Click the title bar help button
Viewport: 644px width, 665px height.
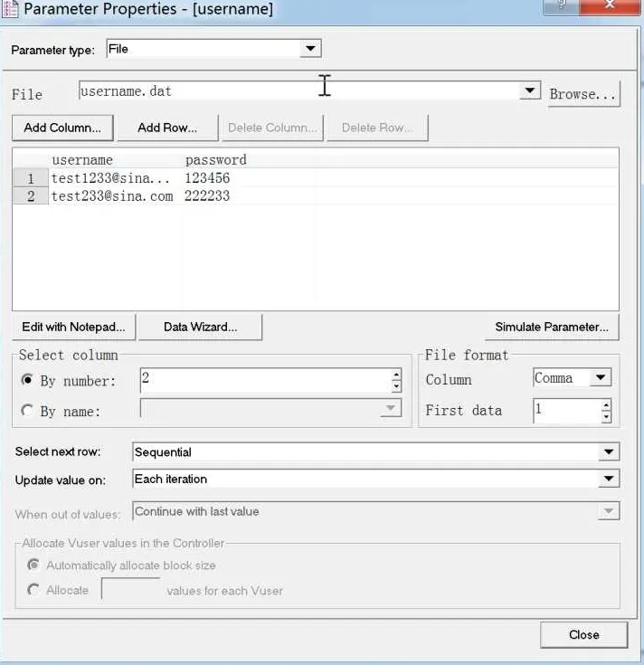pyautogui.click(x=562, y=6)
